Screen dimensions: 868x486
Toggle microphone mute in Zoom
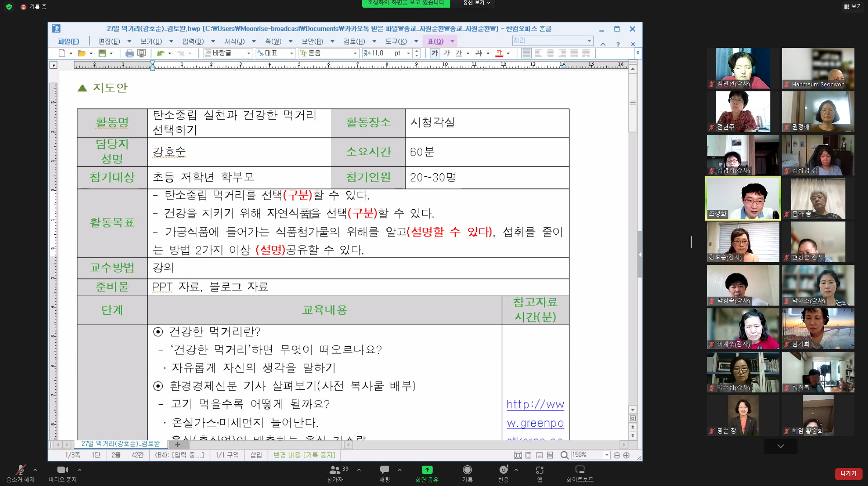20,473
